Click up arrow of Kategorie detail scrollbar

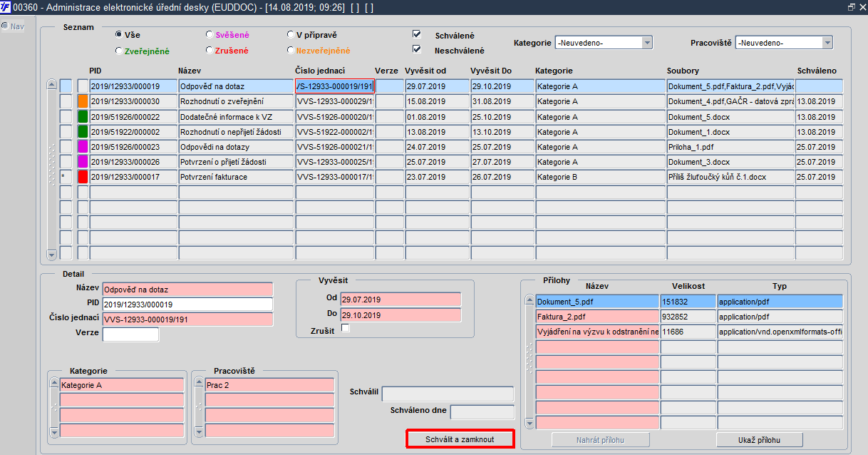(x=53, y=383)
